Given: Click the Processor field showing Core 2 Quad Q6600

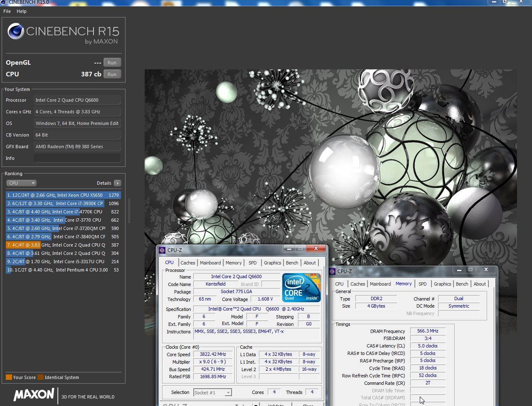Looking at the screenshot, I should [77, 100].
